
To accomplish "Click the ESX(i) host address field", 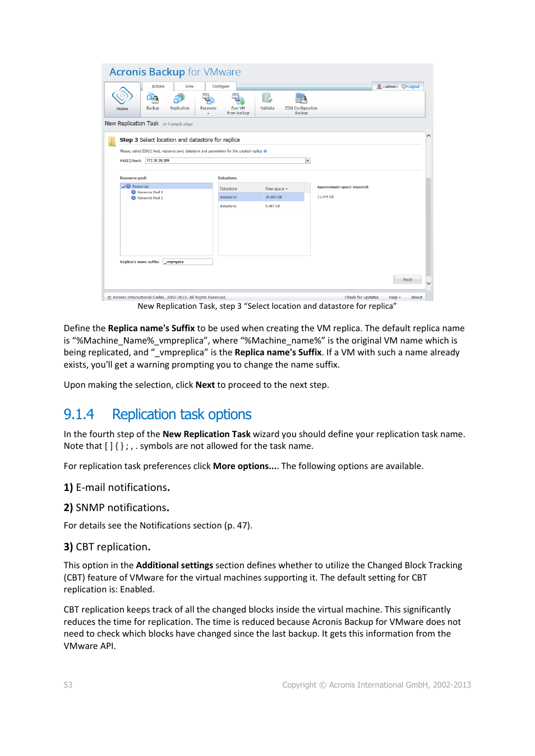I will pos(225,161).
